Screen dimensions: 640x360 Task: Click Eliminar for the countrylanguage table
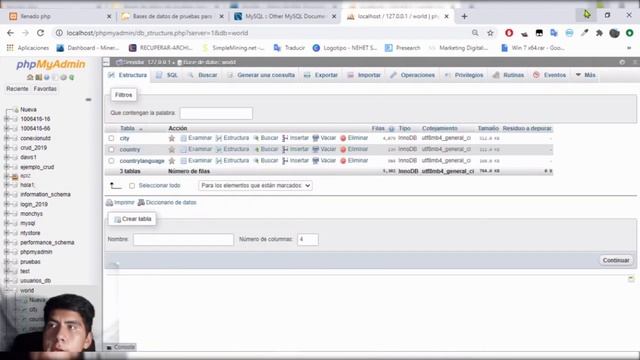[x=354, y=161]
